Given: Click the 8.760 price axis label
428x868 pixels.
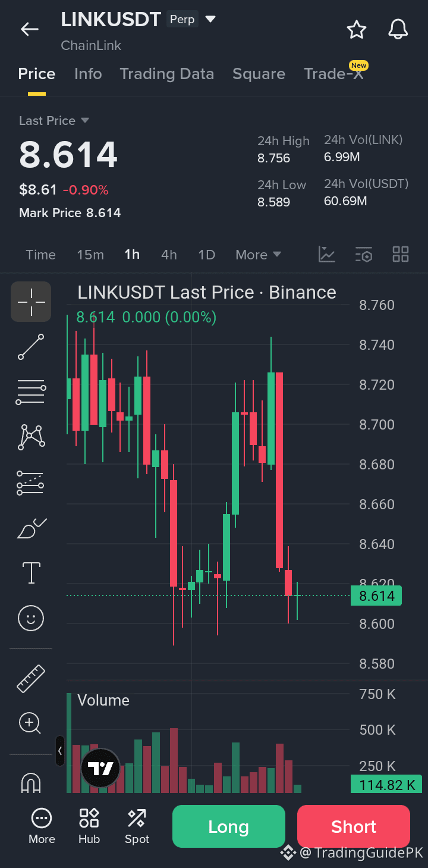Looking at the screenshot, I should pos(377,305).
